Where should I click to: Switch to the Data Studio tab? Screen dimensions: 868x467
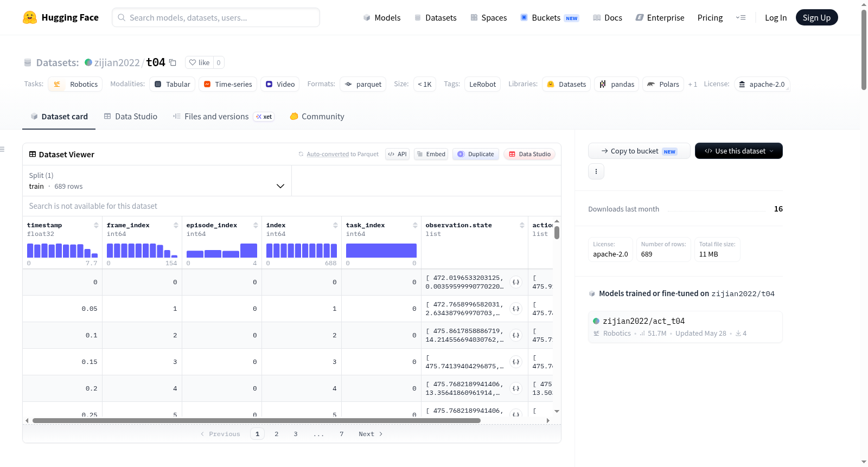coord(131,117)
